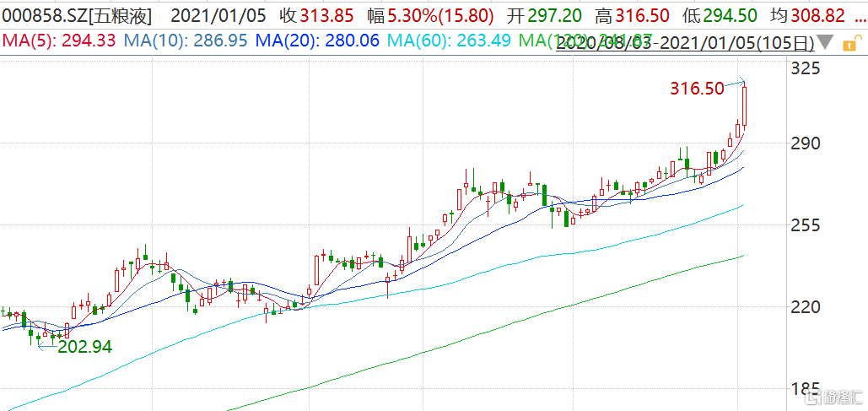Screen dimensions: 868x411
Task: Open the gray triangle date-range dropdown
Action: [825, 43]
